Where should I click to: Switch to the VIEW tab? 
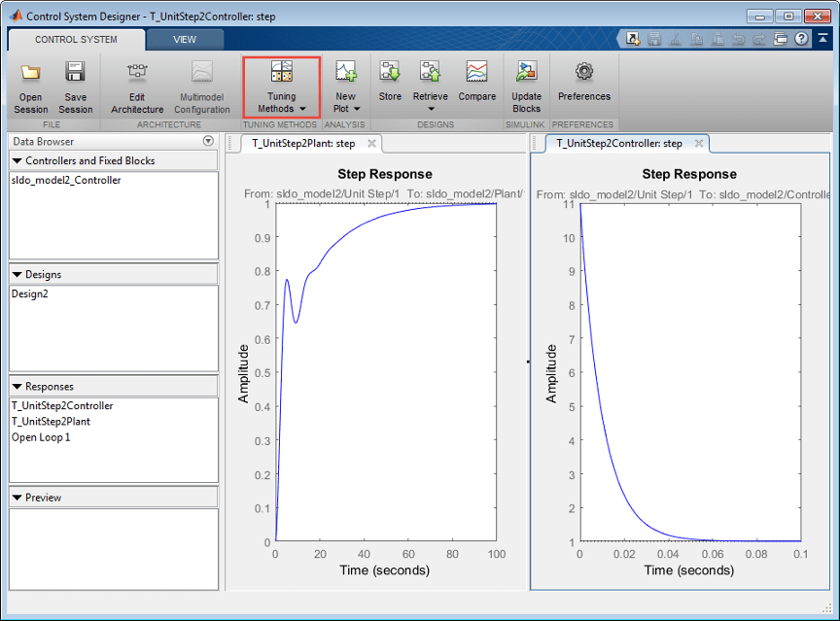185,40
